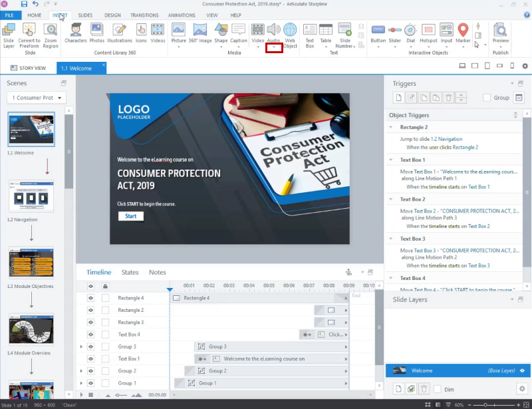Collapse Text Box 3 triggers
The height and width of the screenshot is (409, 532).
(391, 239)
